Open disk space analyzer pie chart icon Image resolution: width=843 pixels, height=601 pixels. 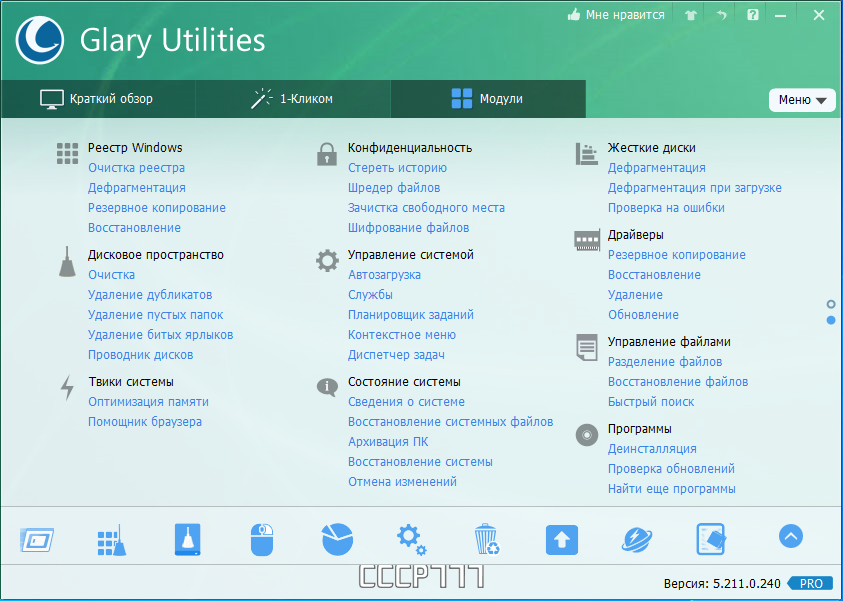(338, 539)
